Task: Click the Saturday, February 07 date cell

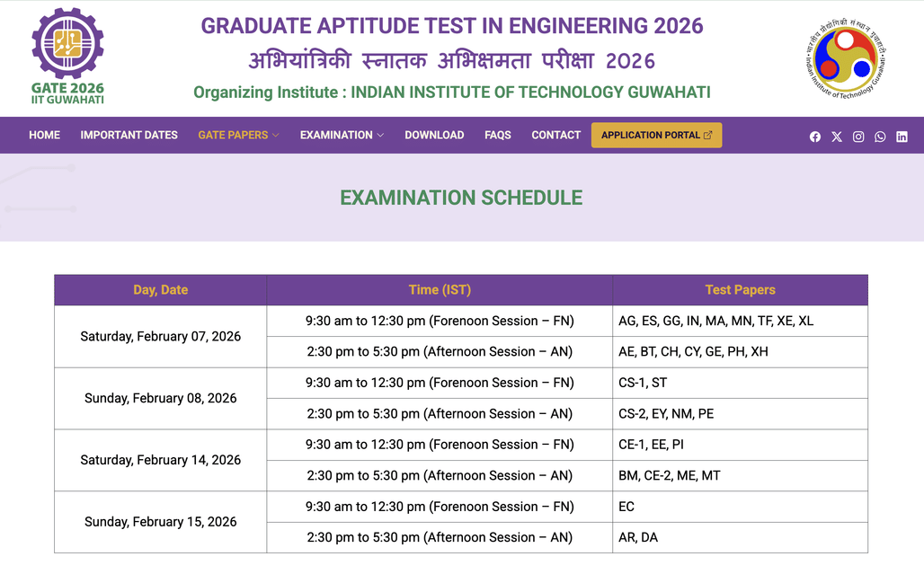Action: 160,336
